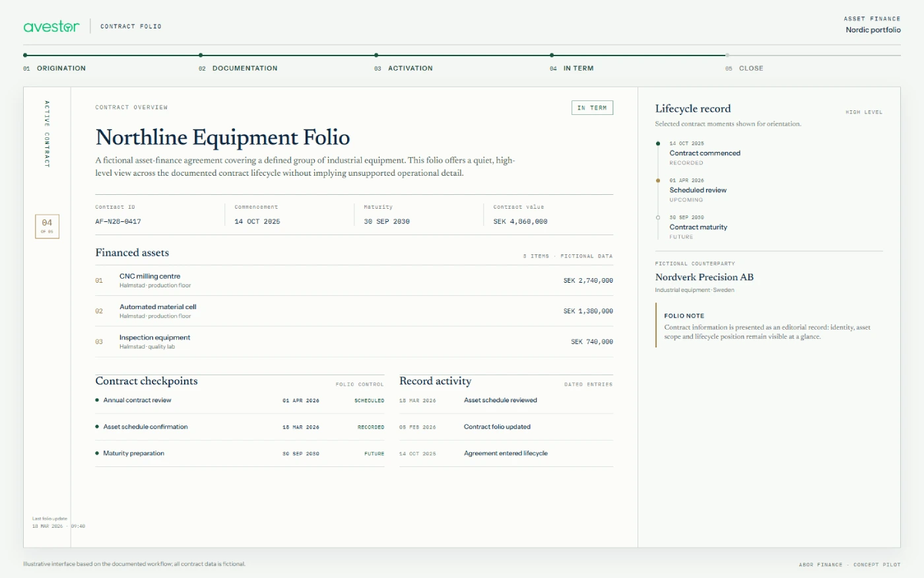Go to the 01 Origination step
Viewport: 924px width, 578px height.
[55, 68]
